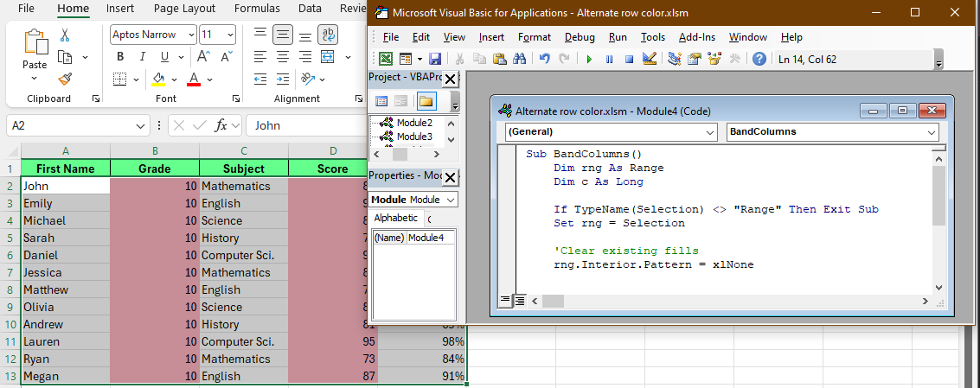Open the Object Browser icon in VBA toolbar
980x388 pixels.
coord(714,59)
